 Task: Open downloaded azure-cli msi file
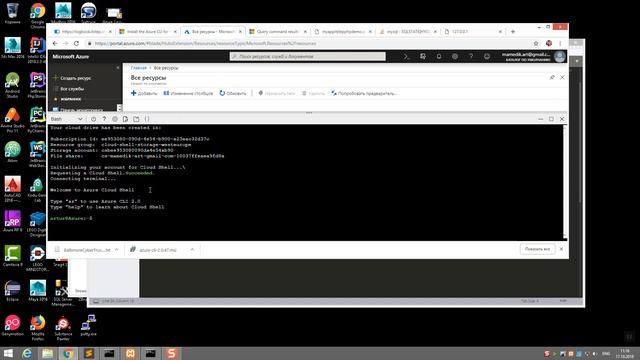(157, 249)
